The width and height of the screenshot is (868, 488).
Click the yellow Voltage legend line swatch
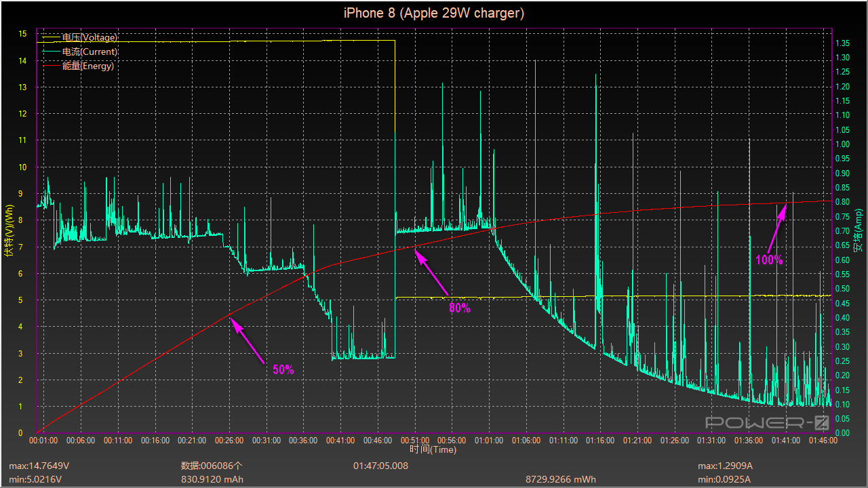51,37
